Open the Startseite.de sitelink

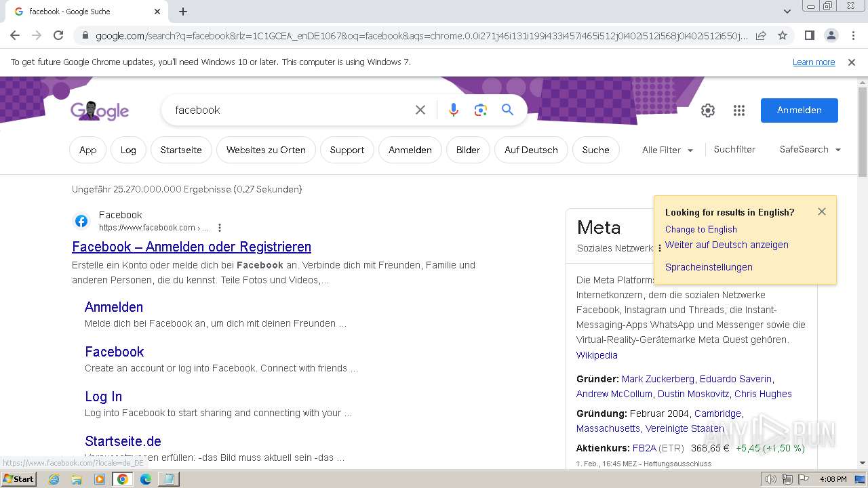(123, 441)
